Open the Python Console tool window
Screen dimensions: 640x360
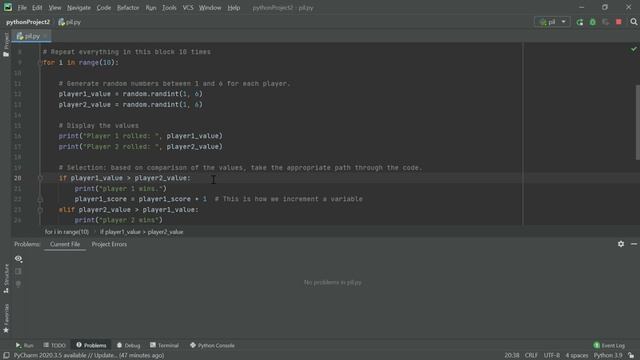[212, 345]
